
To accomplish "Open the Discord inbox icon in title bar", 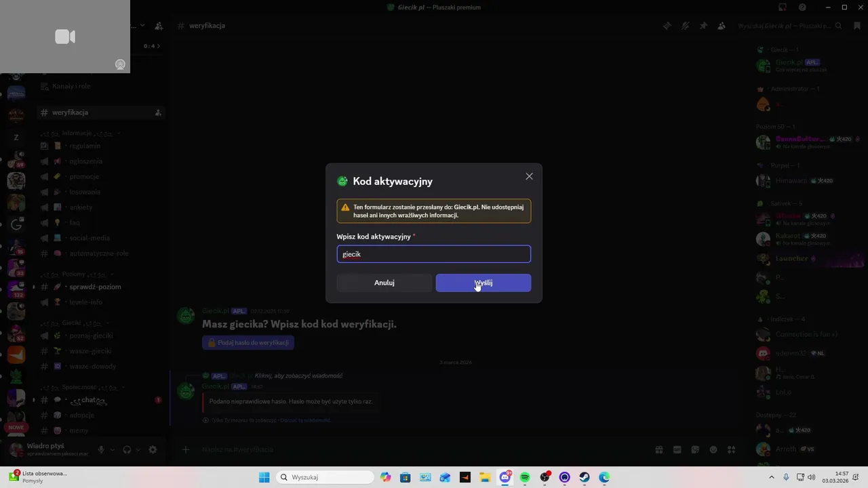I will 783,7.
